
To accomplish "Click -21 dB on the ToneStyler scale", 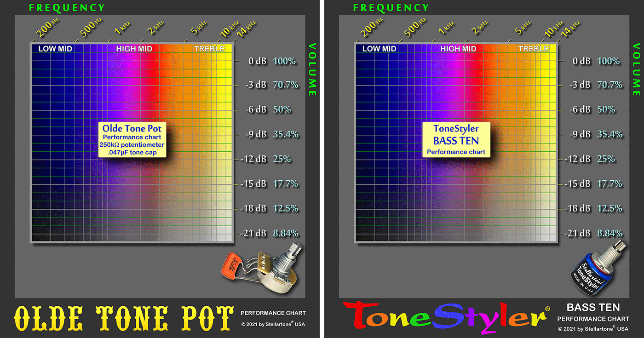I will tap(578, 233).
